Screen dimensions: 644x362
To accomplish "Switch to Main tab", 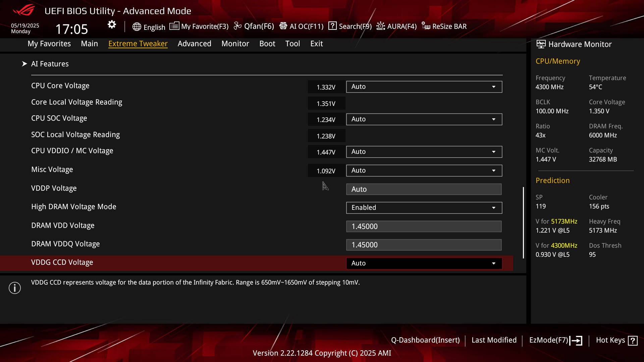I will pos(89,44).
